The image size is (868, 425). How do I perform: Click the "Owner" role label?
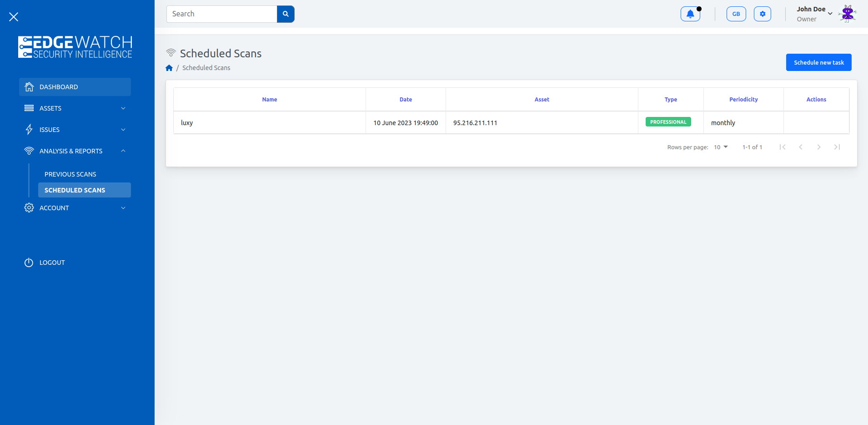tap(807, 19)
